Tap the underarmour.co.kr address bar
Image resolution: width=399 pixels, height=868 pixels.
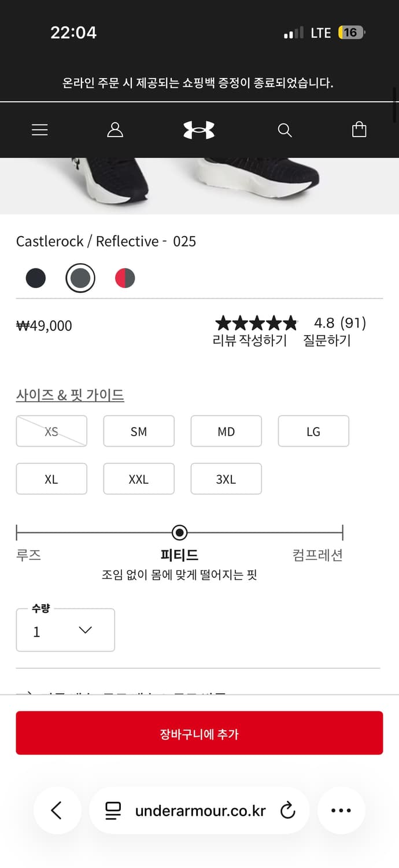pyautogui.click(x=199, y=810)
